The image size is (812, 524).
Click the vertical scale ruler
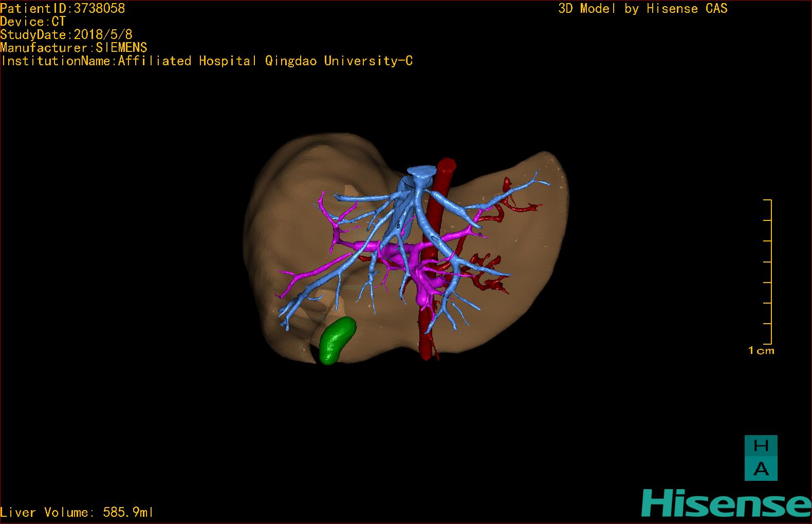coord(767,272)
